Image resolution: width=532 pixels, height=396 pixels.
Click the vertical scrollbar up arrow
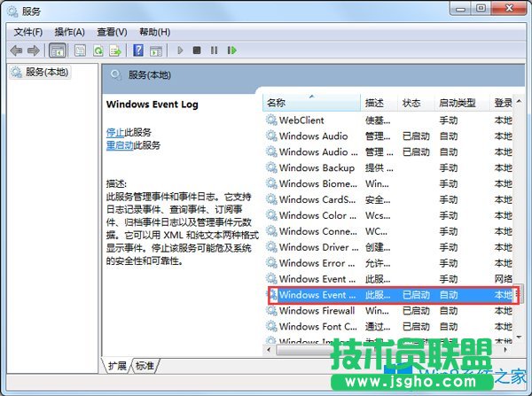point(519,101)
